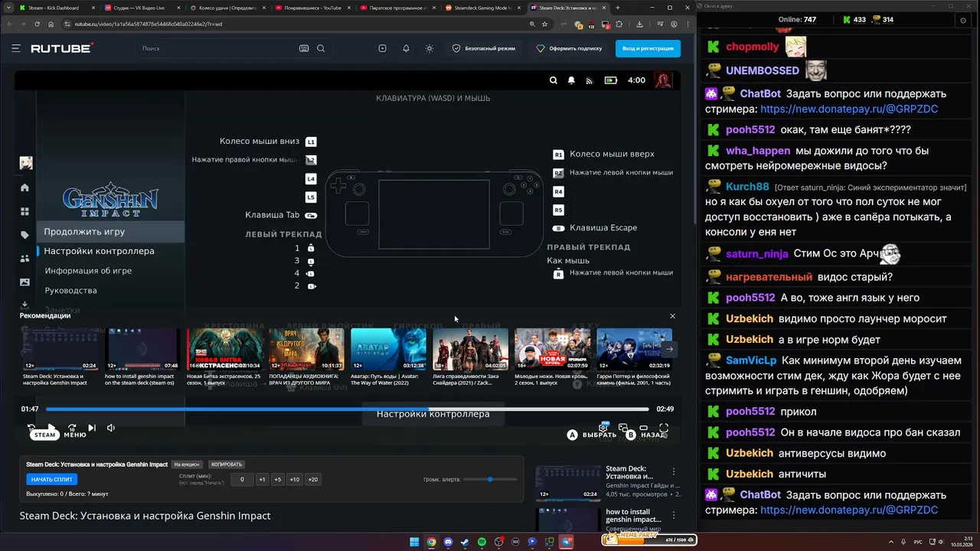Screen dimensions: 980x551
Task: Click the РУС language indicator
Action: point(918,542)
